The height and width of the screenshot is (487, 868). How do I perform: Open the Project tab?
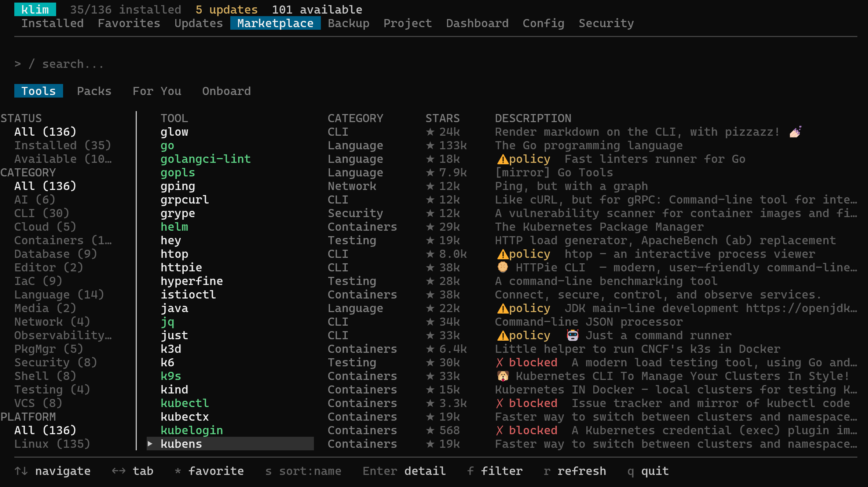click(408, 23)
